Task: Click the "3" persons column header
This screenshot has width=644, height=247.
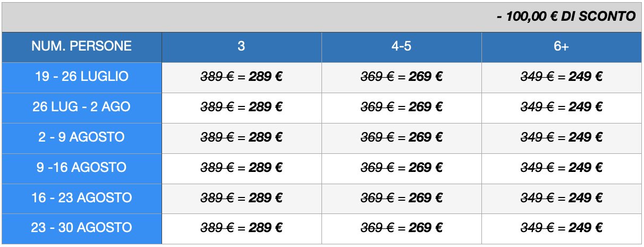Action: (241, 46)
